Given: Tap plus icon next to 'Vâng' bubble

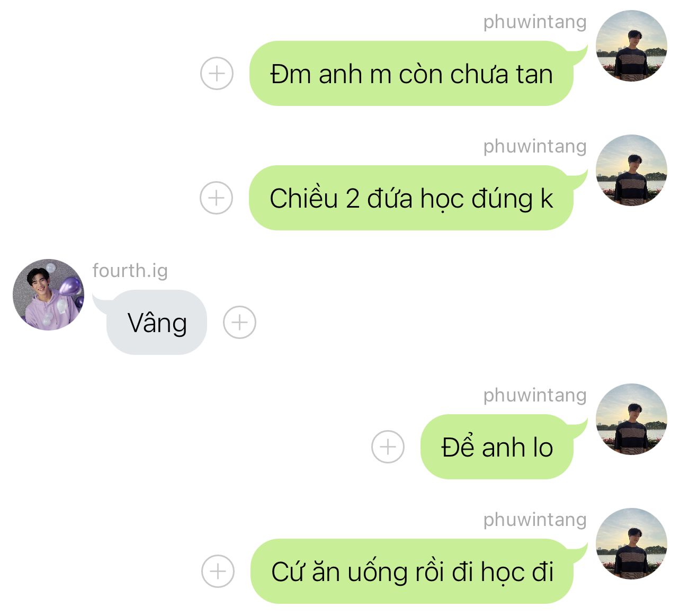Looking at the screenshot, I should point(239,322).
